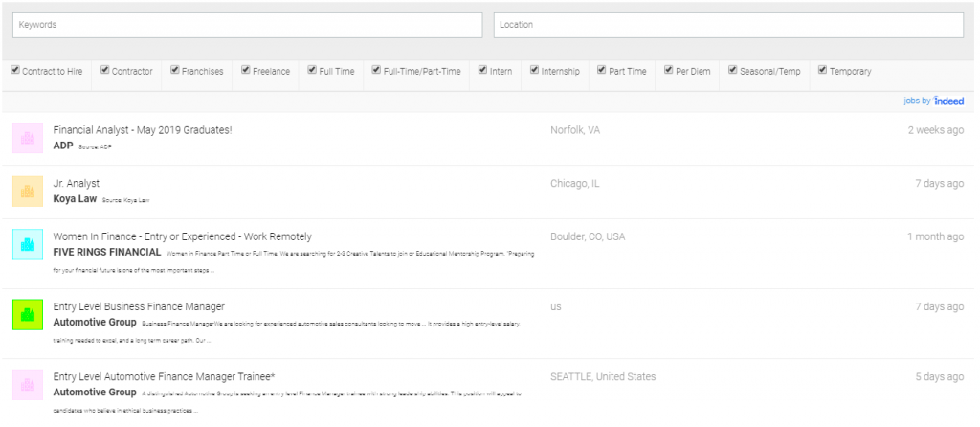Toggle the Part Time checkbox
Image resolution: width=980 pixels, height=427 pixels.
602,70
